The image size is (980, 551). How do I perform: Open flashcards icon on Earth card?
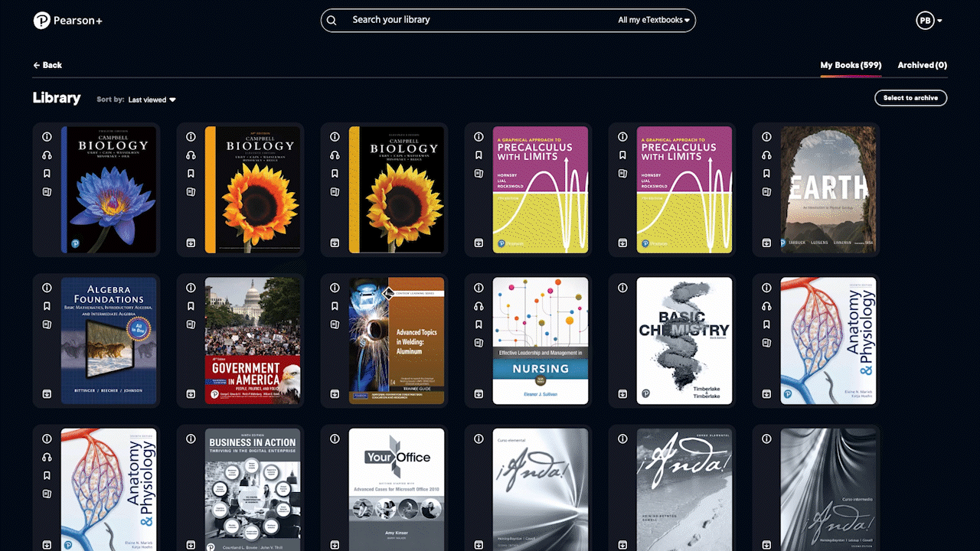tap(766, 192)
